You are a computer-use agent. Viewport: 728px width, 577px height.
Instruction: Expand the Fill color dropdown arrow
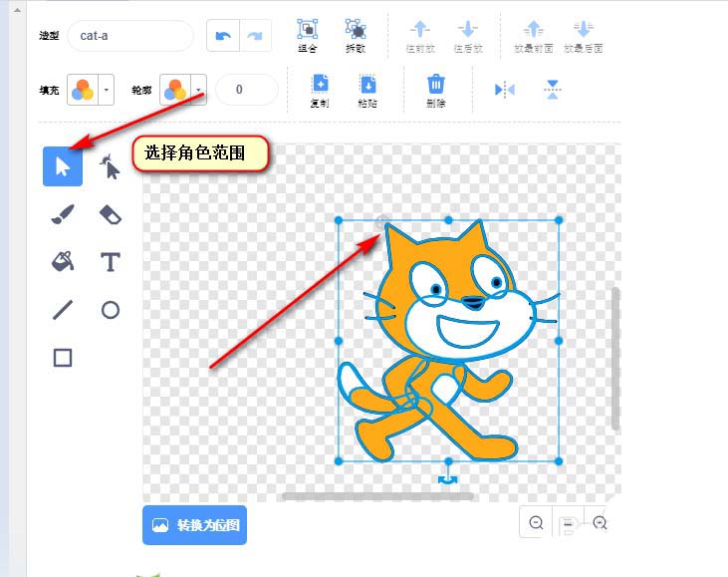click(107, 90)
